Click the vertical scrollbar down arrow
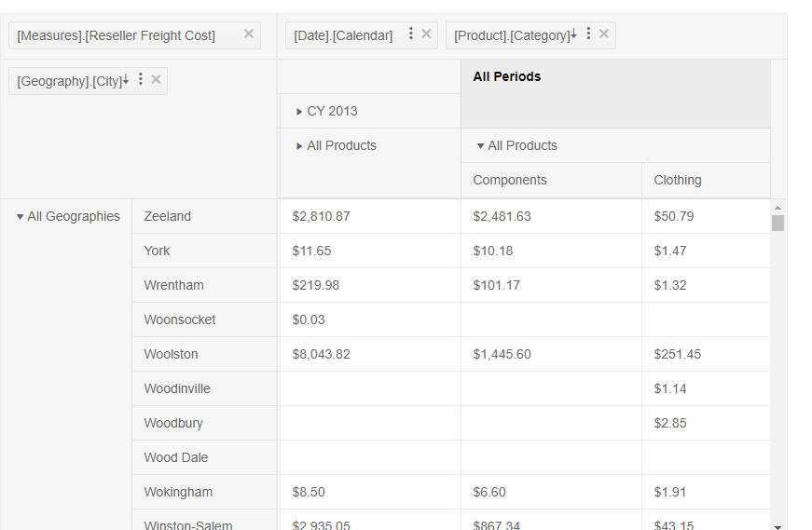The width and height of the screenshot is (812, 530). coord(778,526)
